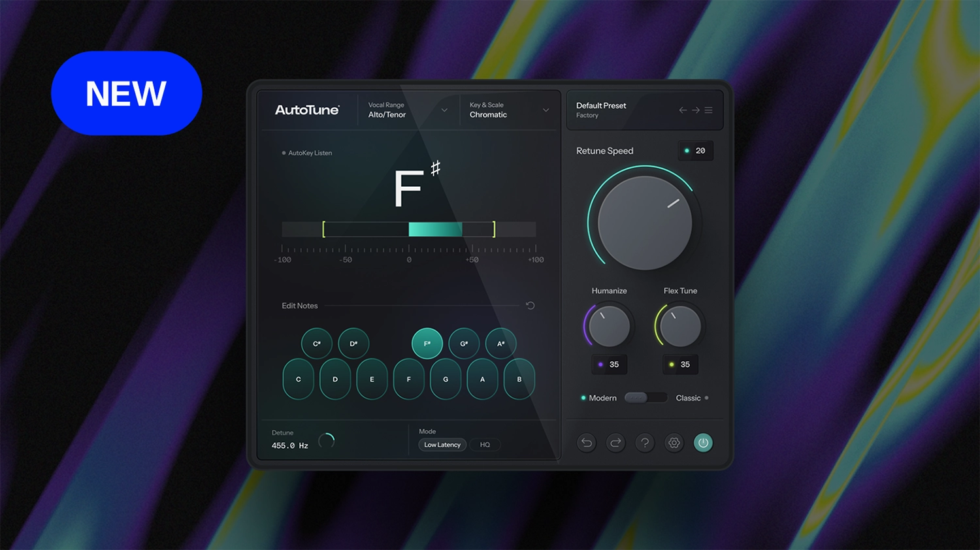980x550 pixels.
Task: Adjust the Retune Speed knob
Action: tap(644, 221)
